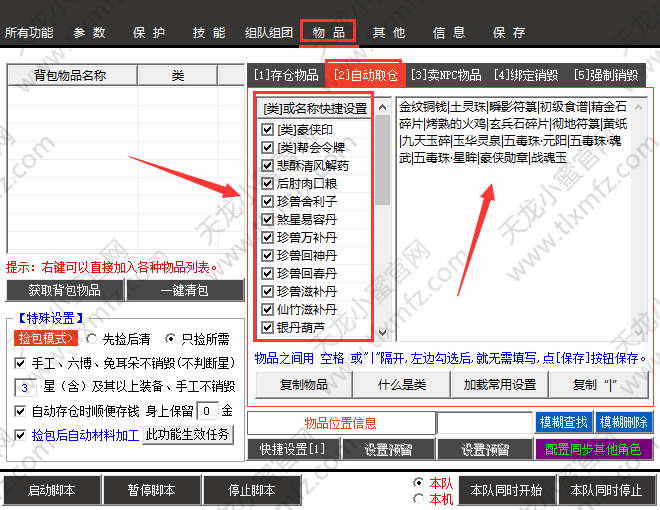Click the 身上保留 gold amount field
660x510 pixels.
coord(208,411)
